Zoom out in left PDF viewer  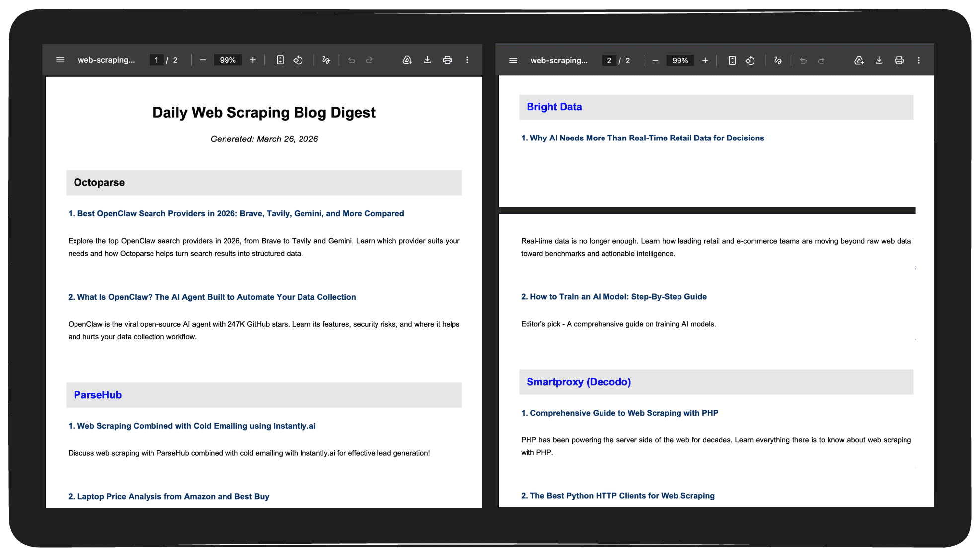click(203, 60)
